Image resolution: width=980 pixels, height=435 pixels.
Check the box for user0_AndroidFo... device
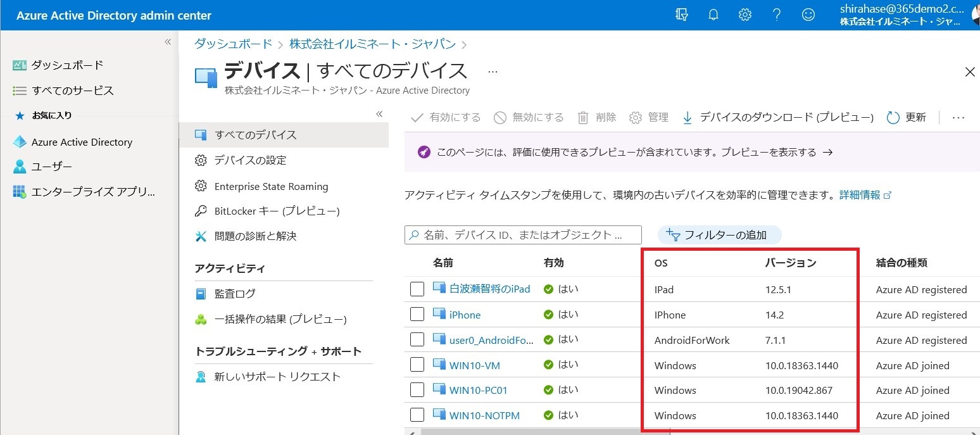417,340
